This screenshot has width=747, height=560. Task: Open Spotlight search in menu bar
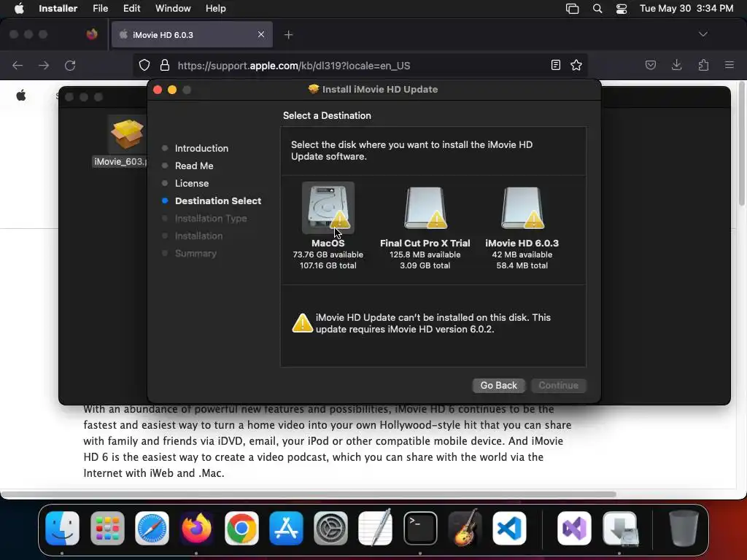point(597,9)
